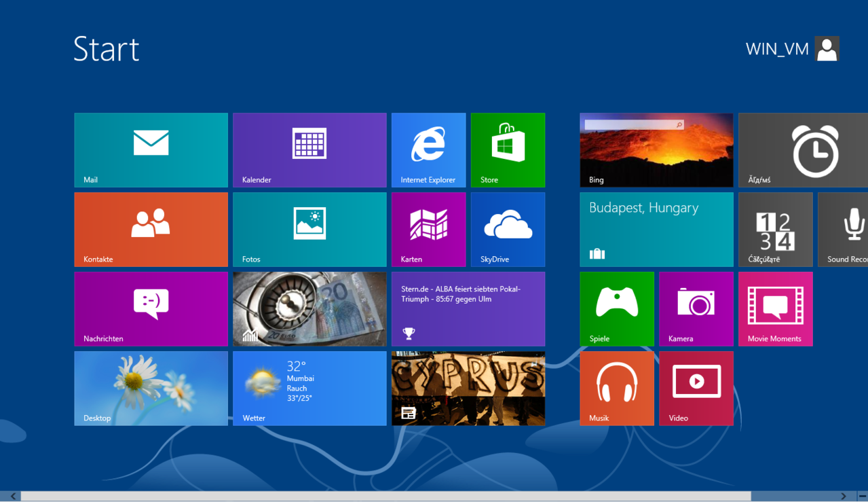Open the Kontakte tile
The height and width of the screenshot is (502, 868).
[151, 229]
